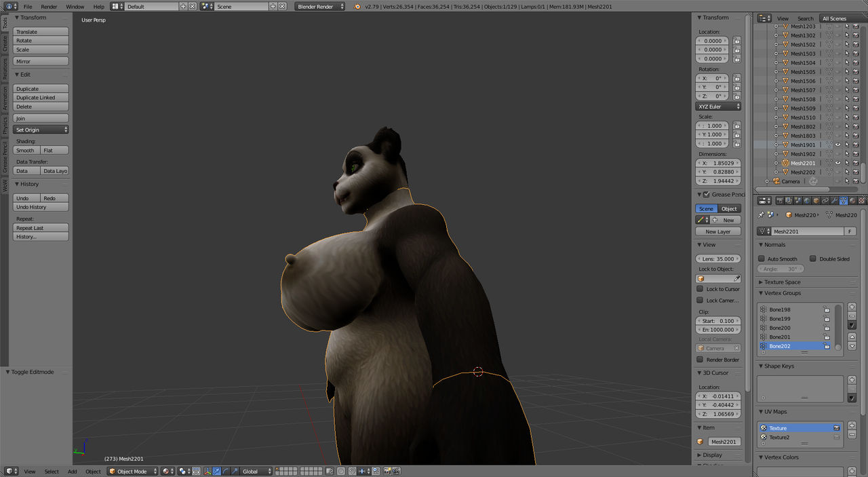Click the Mesh2201 mesh name field
868x477 pixels.
tap(806, 231)
